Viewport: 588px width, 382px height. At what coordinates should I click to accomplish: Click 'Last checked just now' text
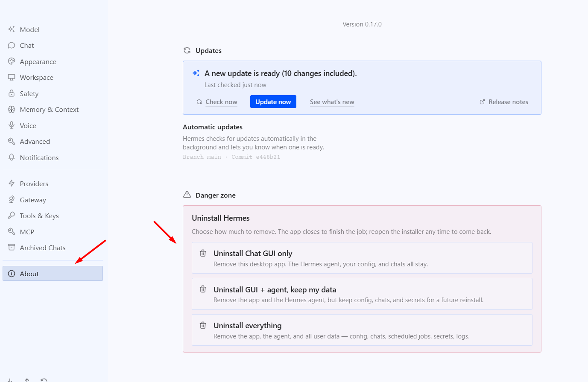[x=235, y=85]
